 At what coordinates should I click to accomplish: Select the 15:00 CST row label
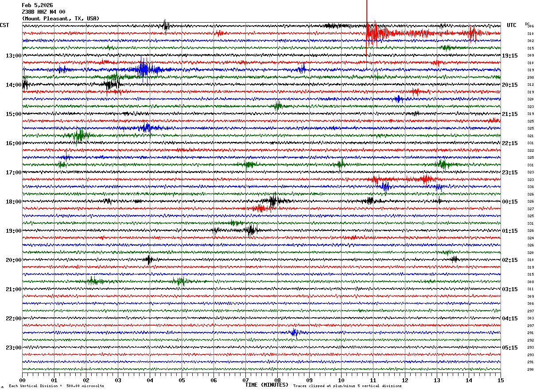[14, 114]
